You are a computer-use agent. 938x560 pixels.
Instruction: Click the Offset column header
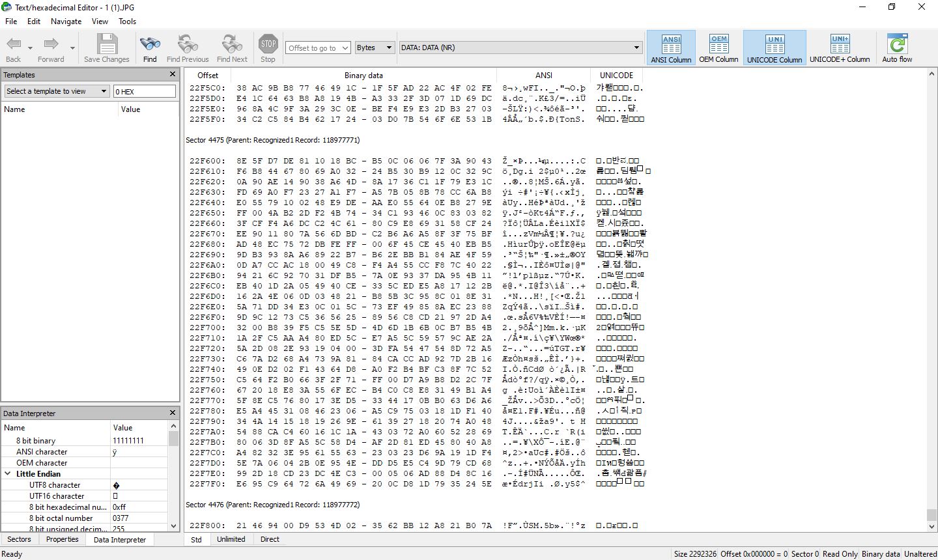pyautogui.click(x=208, y=75)
